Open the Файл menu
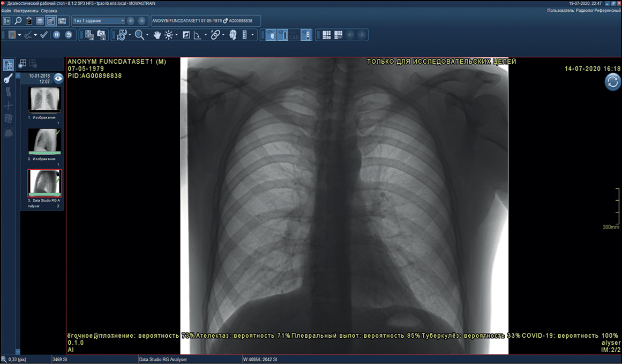622x364 pixels. (6, 11)
